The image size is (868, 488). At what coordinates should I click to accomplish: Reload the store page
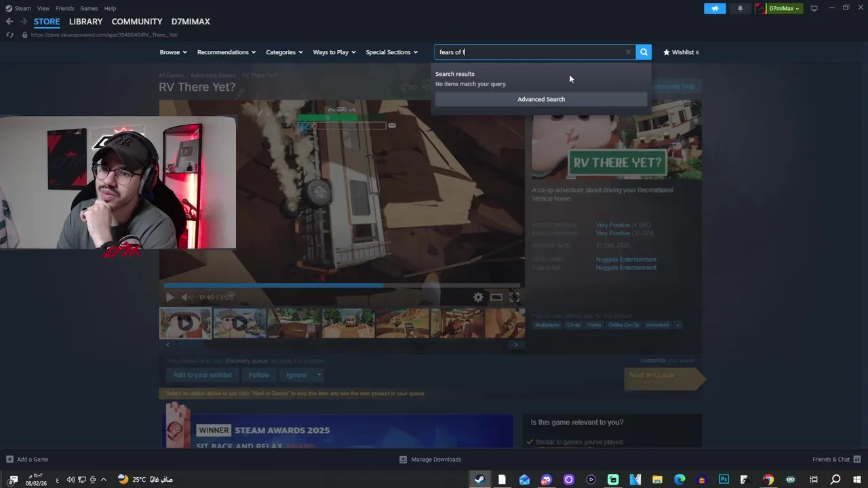(x=9, y=35)
